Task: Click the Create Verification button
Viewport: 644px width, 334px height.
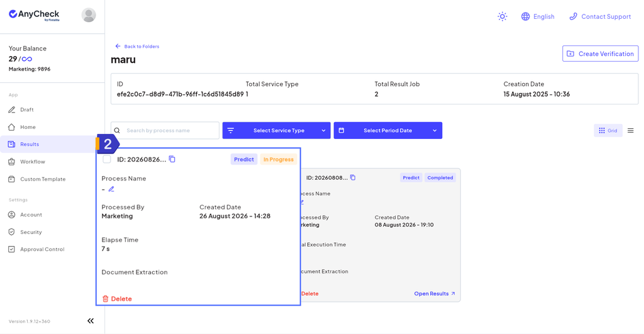Action: 600,54
